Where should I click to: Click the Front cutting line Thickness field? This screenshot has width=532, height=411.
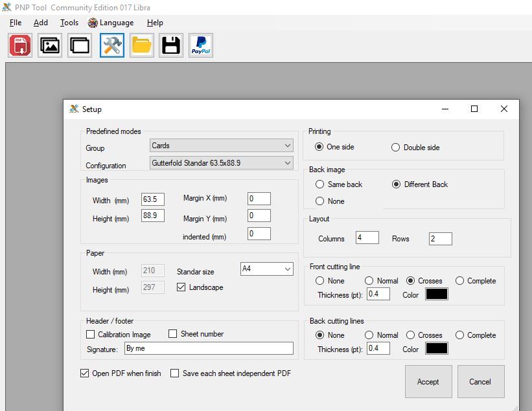click(x=378, y=294)
